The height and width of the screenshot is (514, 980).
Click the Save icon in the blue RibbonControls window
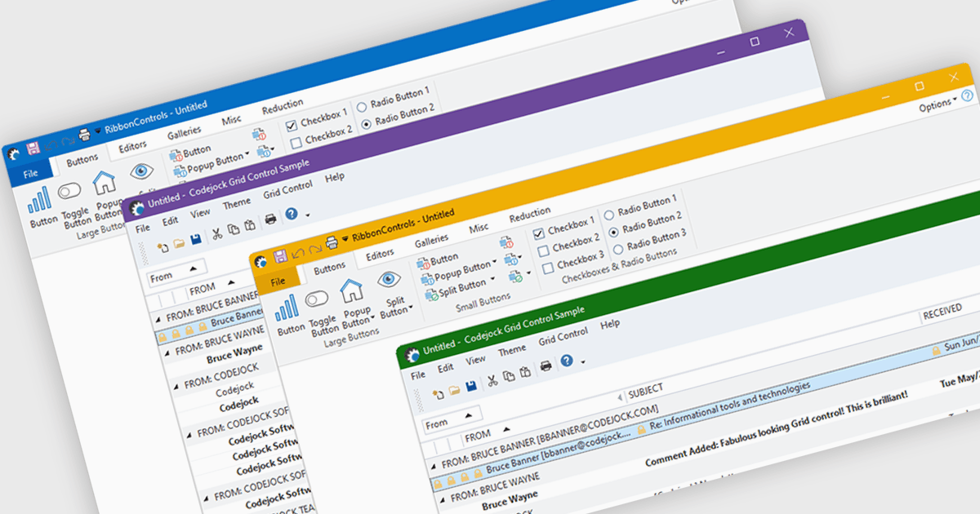[x=33, y=148]
